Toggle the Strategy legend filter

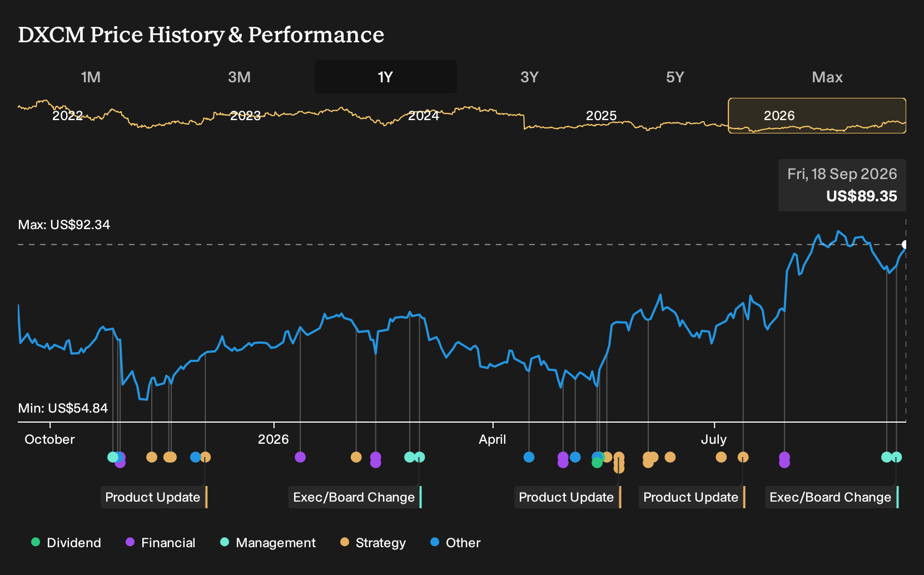tap(373, 543)
